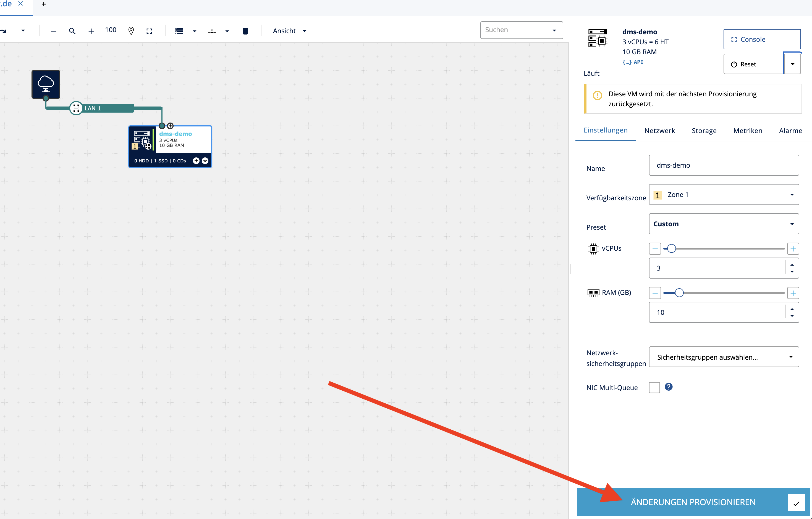
Task: Click the magnifier zoom icon in toolbar
Action: click(72, 31)
